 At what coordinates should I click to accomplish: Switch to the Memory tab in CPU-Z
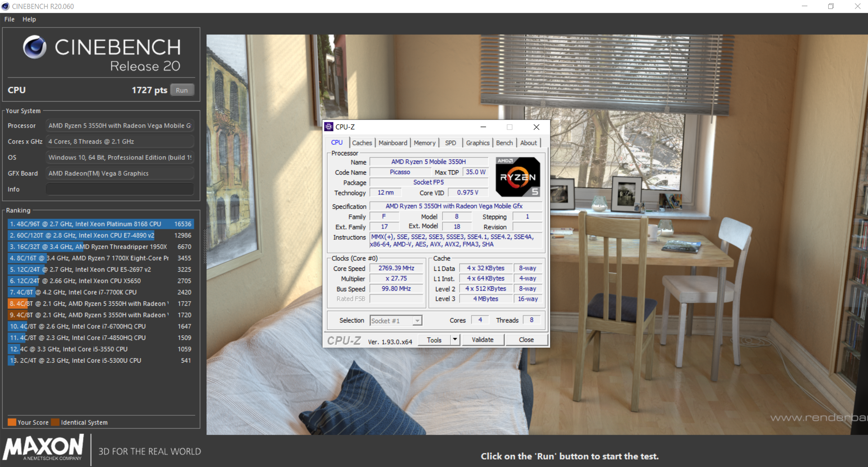pyautogui.click(x=425, y=143)
